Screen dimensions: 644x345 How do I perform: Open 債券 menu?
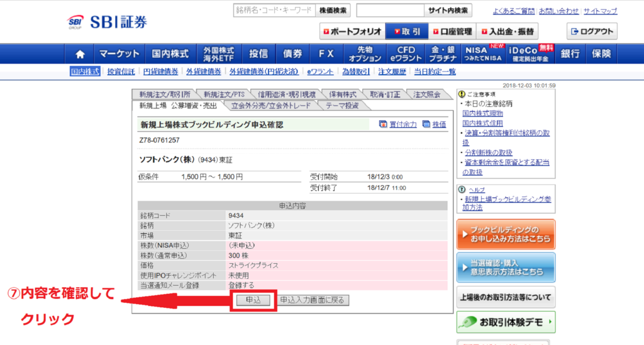[x=292, y=54]
